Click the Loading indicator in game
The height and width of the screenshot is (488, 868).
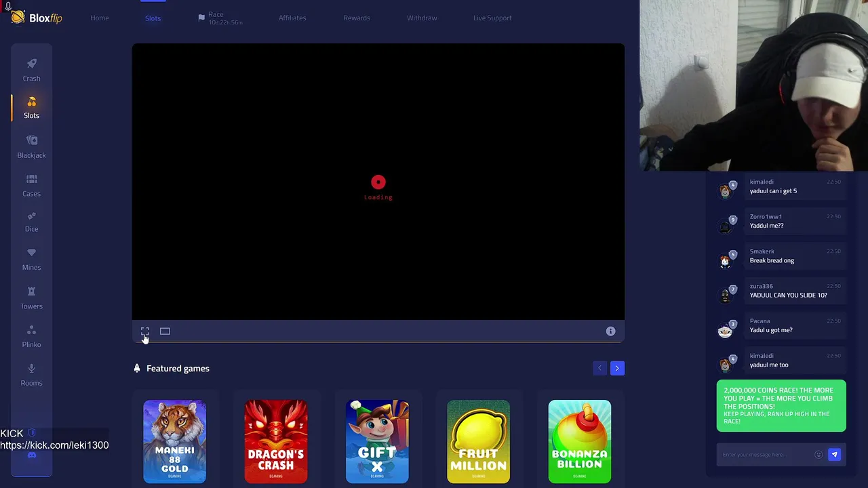point(378,188)
